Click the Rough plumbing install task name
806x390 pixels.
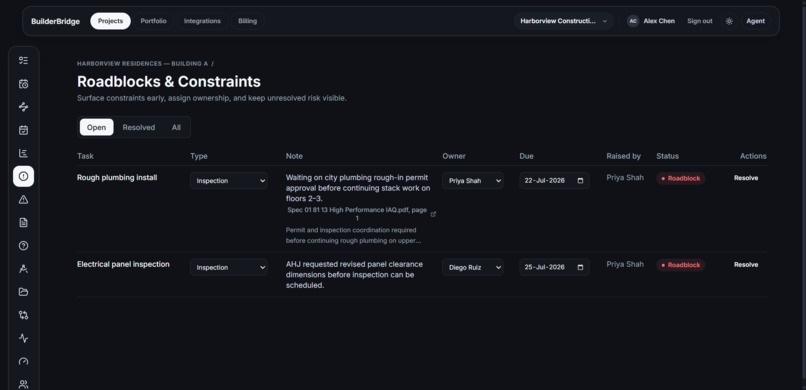[x=117, y=178]
